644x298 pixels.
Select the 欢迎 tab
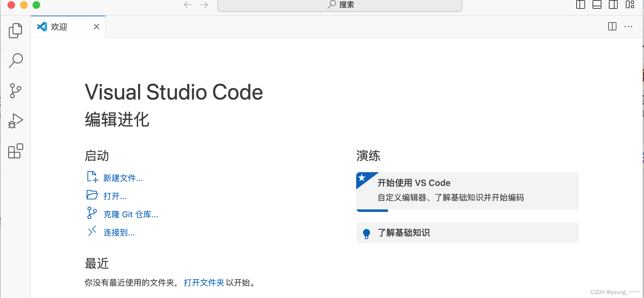point(68,27)
